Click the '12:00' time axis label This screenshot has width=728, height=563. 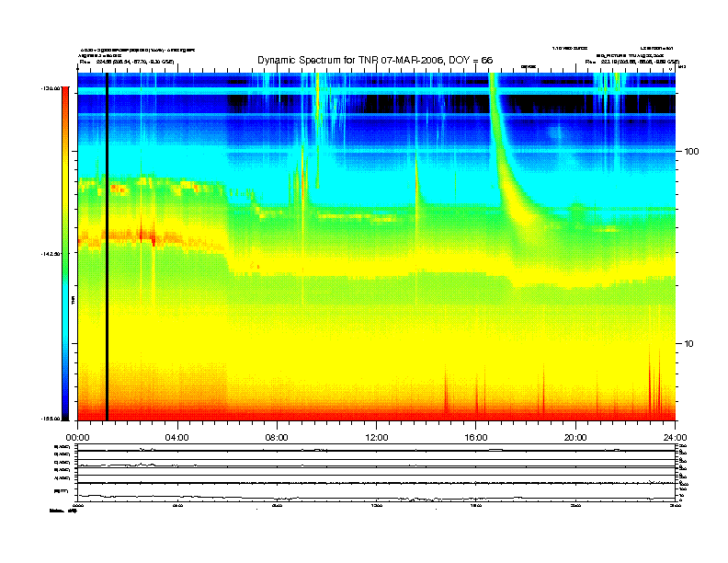[x=377, y=438]
